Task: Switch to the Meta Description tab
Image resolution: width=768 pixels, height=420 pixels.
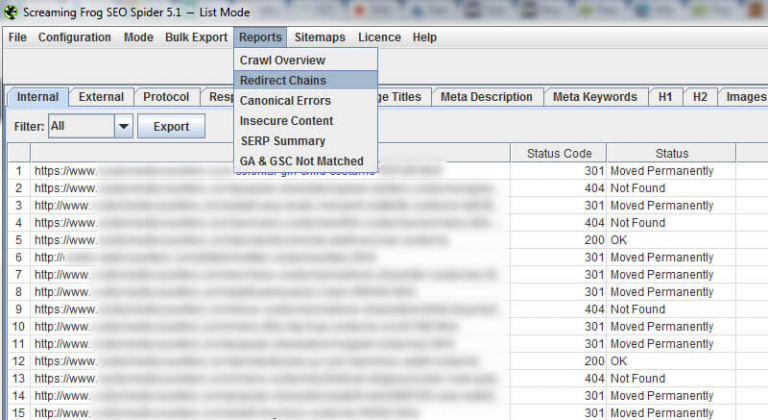Action: [x=486, y=97]
